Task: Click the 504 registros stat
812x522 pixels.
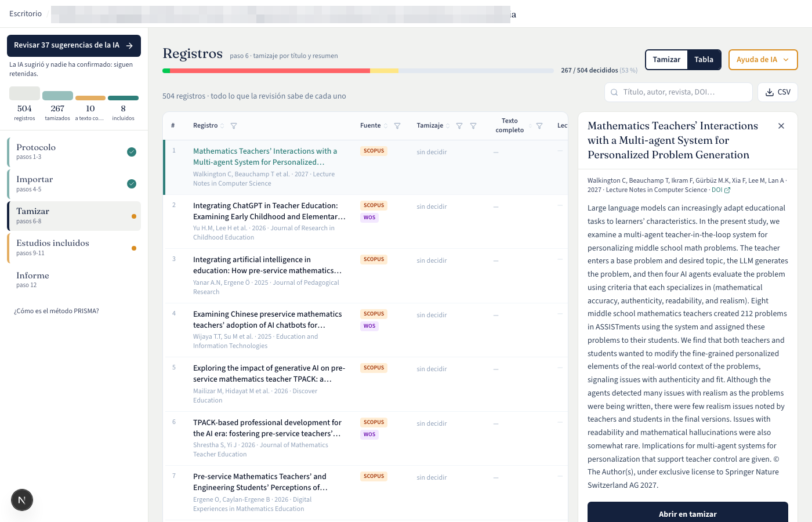Action: click(24, 104)
